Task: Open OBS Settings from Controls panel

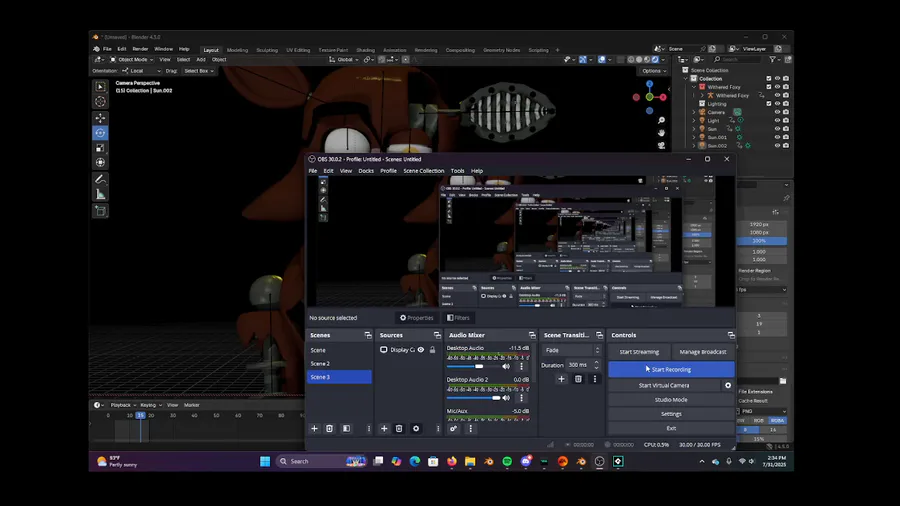Action: pos(671,414)
